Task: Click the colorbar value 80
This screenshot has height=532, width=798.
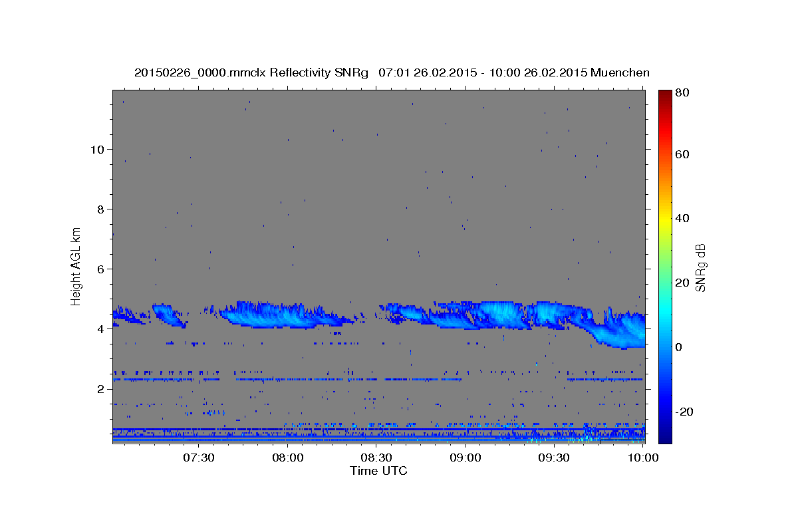Action: pyautogui.click(x=682, y=92)
